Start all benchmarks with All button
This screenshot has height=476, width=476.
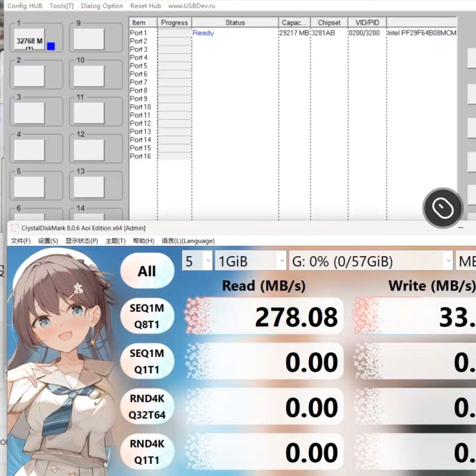(x=147, y=271)
